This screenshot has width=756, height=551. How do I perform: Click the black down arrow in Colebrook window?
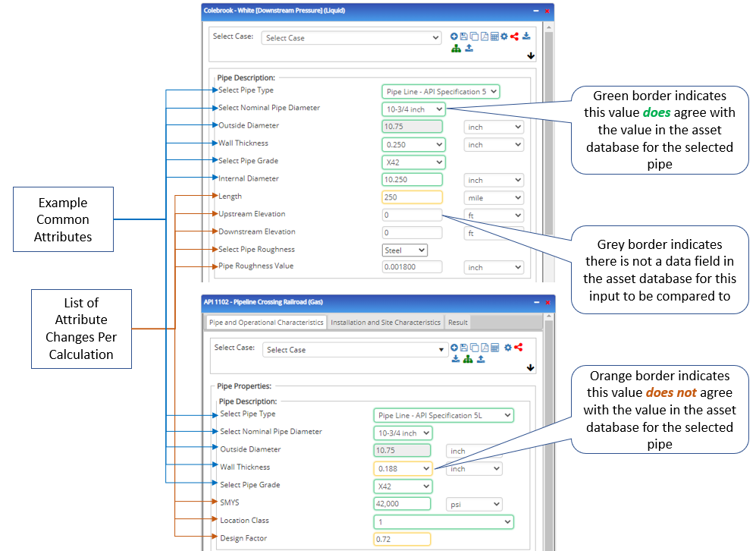(x=531, y=55)
